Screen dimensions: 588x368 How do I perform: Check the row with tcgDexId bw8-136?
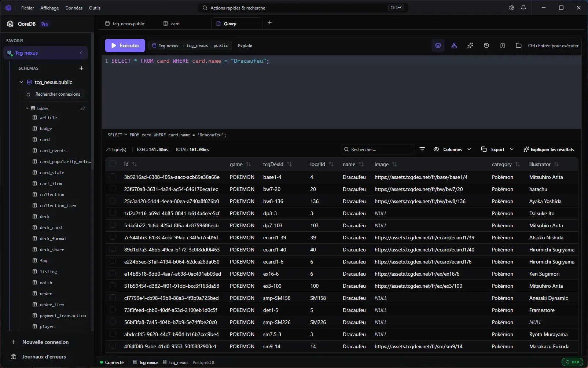click(x=113, y=201)
